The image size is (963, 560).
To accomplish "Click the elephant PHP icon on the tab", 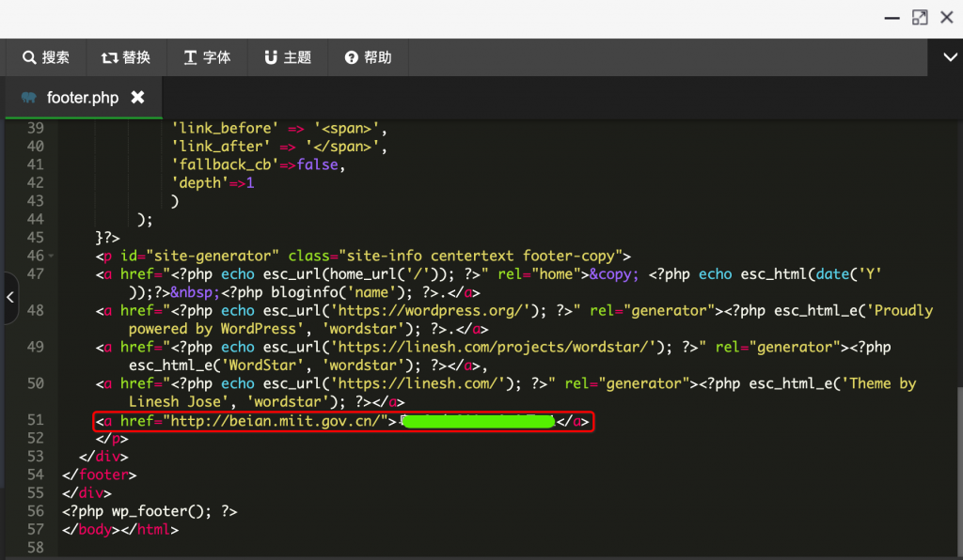I will click(28, 98).
